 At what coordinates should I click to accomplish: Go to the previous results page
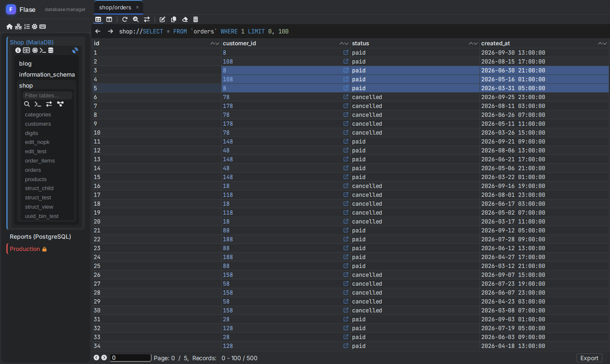tap(97, 358)
